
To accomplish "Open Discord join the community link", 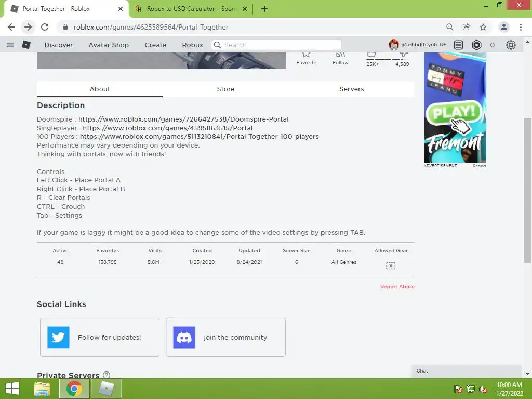I will (x=225, y=337).
